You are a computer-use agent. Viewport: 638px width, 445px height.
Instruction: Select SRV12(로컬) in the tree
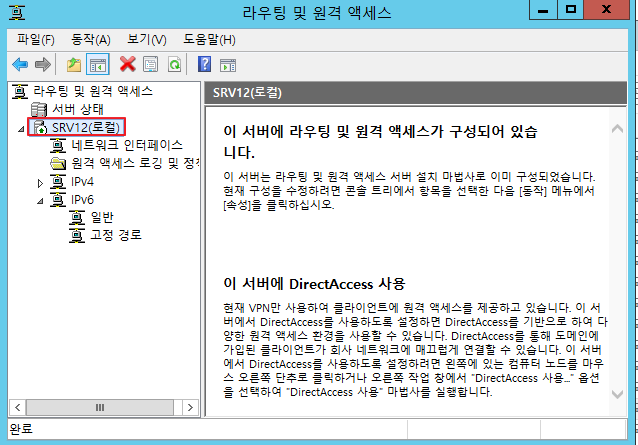86,127
